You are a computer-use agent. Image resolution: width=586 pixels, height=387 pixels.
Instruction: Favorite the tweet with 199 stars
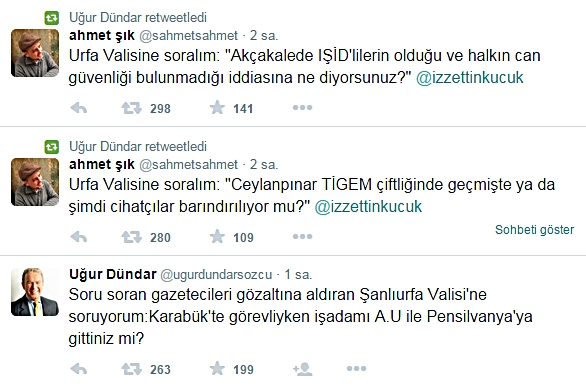(x=217, y=368)
